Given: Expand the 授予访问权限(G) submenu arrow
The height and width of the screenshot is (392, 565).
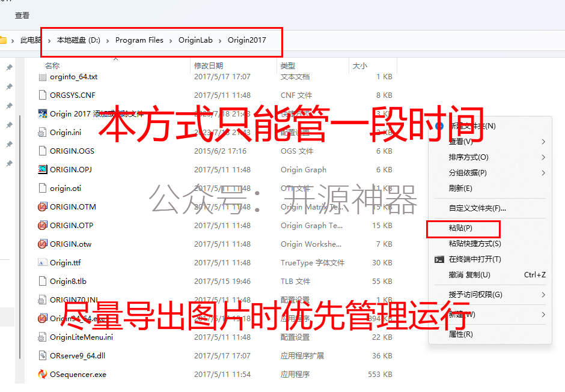Looking at the screenshot, I should [x=543, y=295].
